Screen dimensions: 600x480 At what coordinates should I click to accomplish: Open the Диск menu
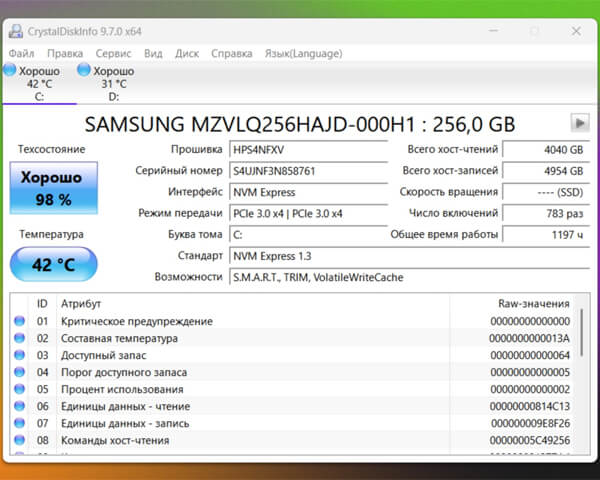tap(187, 53)
